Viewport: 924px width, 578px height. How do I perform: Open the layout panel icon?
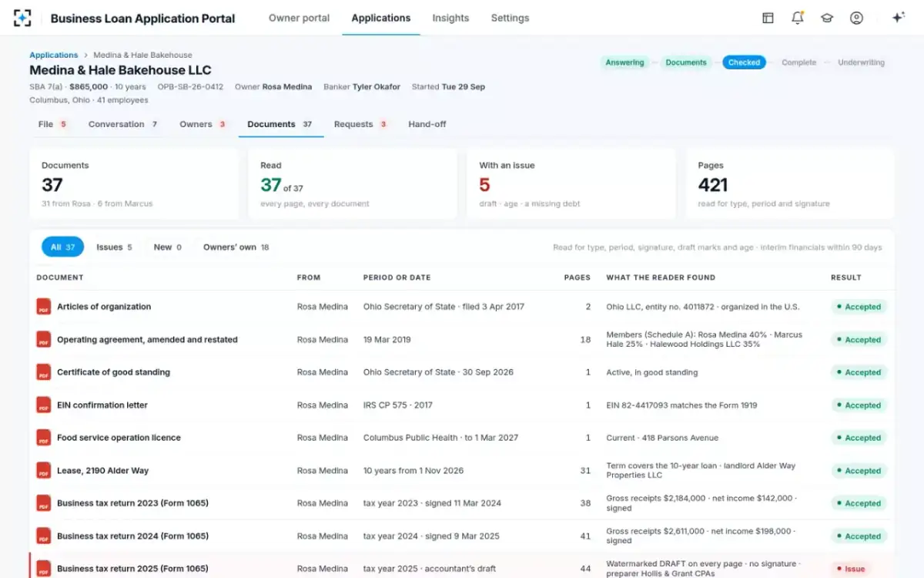coord(768,18)
